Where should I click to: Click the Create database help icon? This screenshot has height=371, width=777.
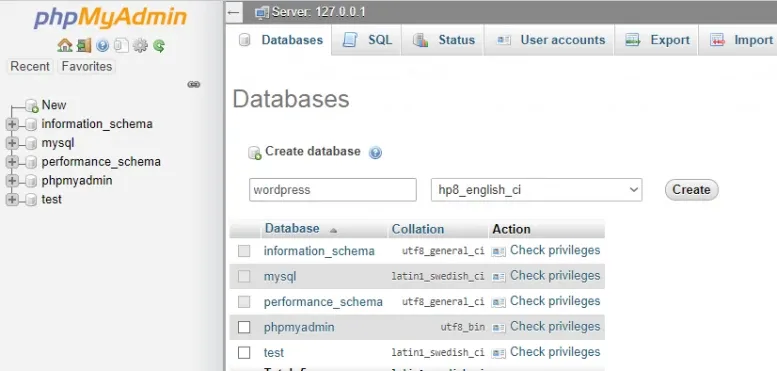tap(375, 153)
